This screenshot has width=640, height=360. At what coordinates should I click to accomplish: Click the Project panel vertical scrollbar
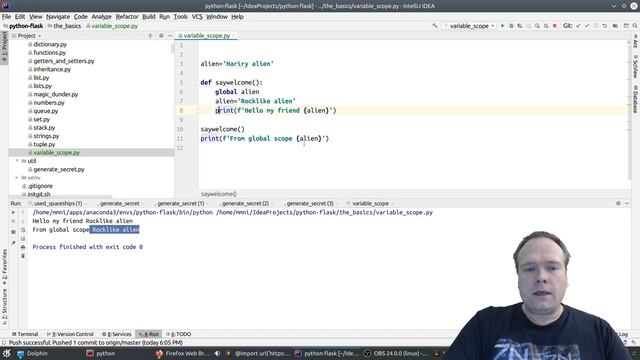pyautogui.click(x=172, y=48)
